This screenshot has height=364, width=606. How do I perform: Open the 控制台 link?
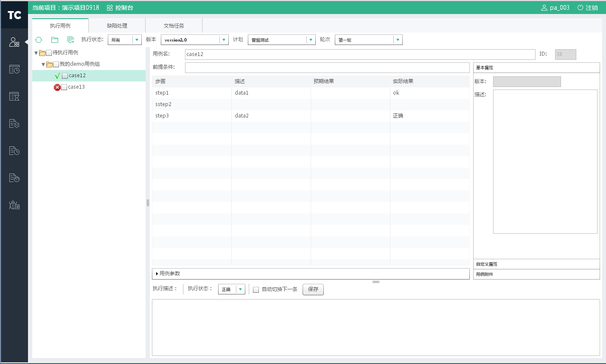[124, 8]
